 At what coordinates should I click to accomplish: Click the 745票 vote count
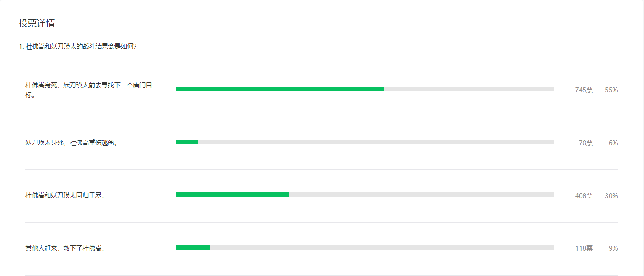[x=584, y=90]
